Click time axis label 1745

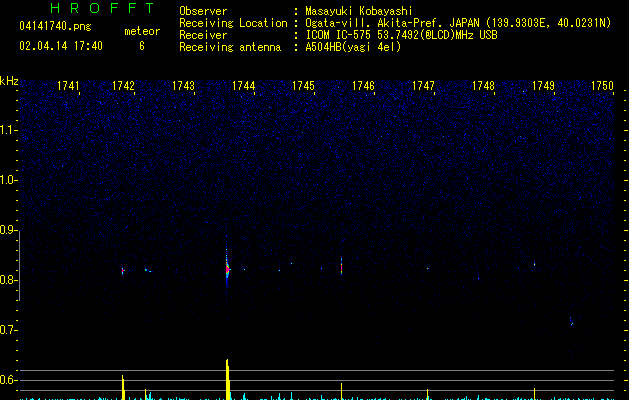point(303,86)
